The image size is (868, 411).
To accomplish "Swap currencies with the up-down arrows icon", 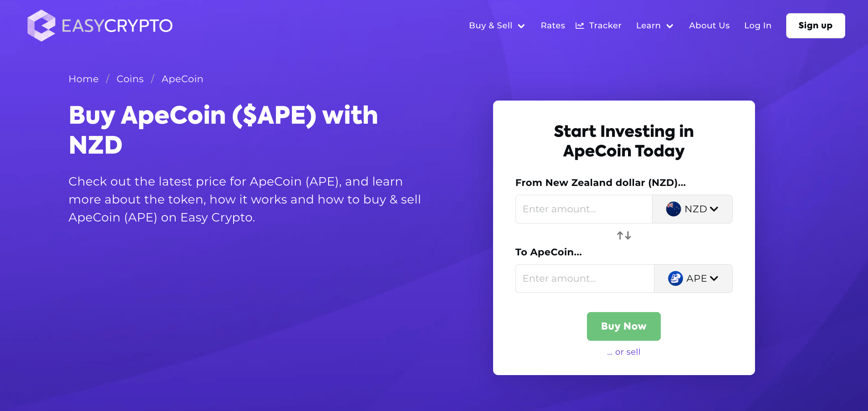I will coord(624,235).
